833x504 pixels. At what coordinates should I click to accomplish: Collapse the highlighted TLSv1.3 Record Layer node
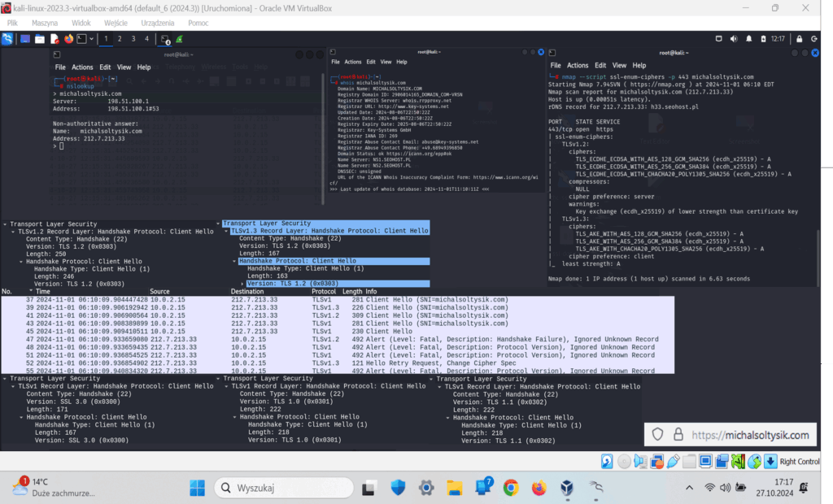(x=226, y=231)
